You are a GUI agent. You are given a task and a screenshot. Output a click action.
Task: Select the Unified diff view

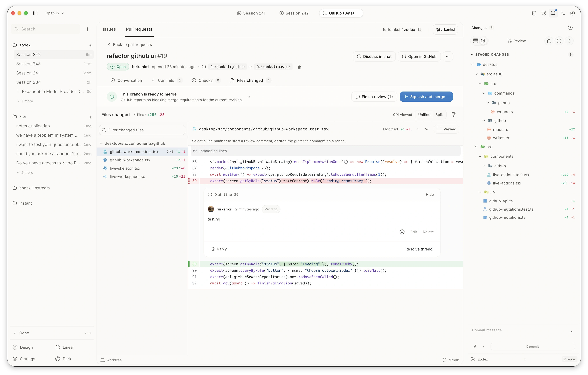[x=424, y=115]
